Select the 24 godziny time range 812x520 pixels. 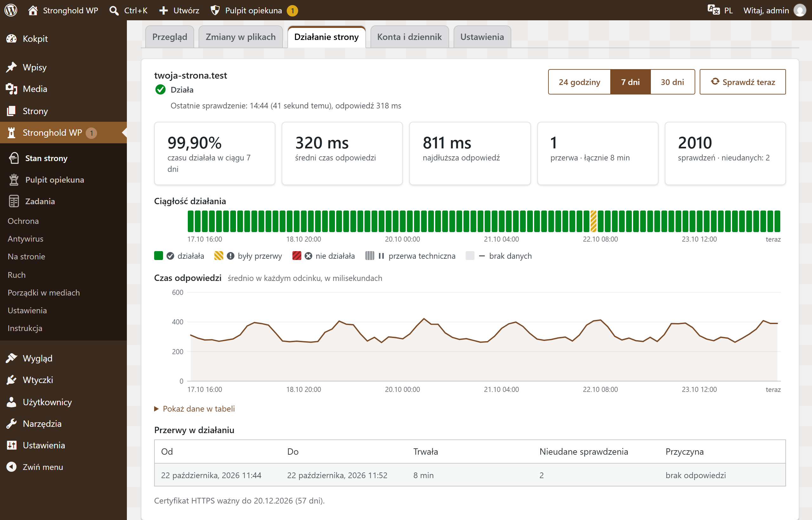coord(579,82)
